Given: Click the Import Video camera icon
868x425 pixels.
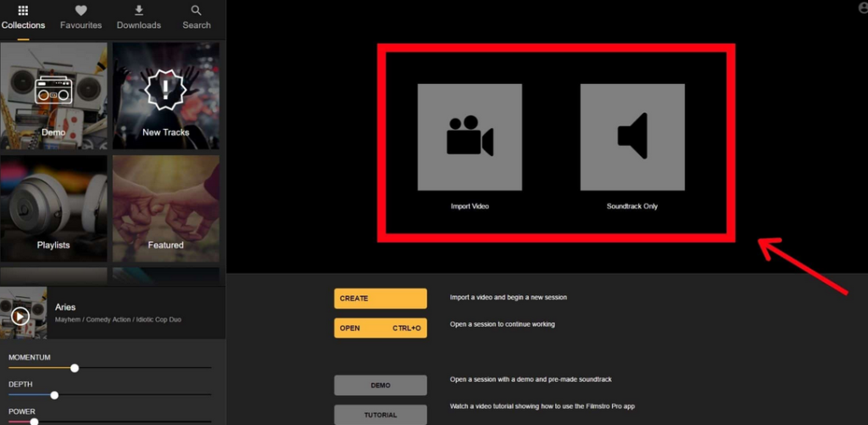Looking at the screenshot, I should click(470, 137).
